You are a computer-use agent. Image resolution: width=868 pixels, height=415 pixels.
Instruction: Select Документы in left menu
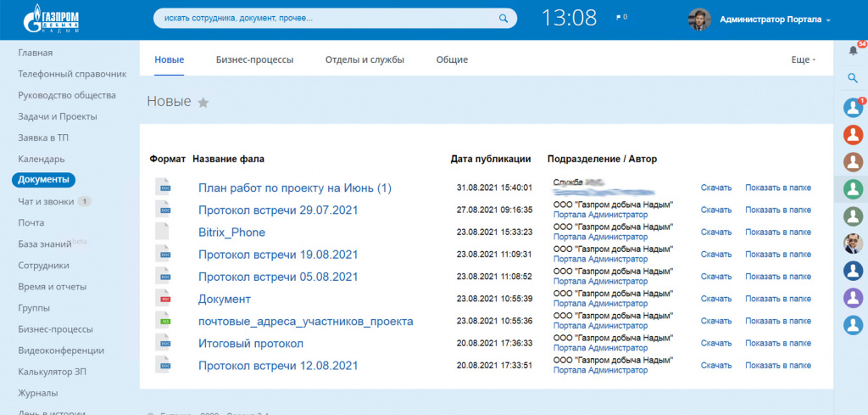coord(43,180)
